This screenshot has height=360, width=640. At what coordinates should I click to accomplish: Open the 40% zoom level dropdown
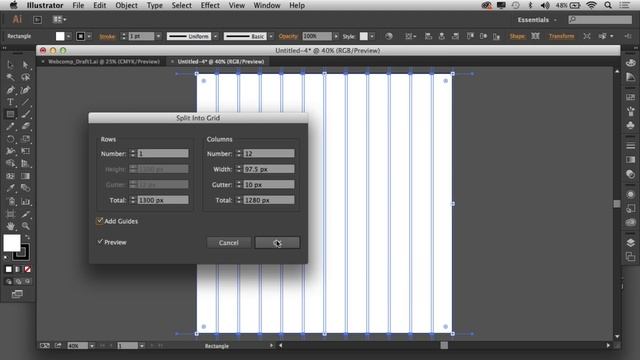(x=92, y=346)
